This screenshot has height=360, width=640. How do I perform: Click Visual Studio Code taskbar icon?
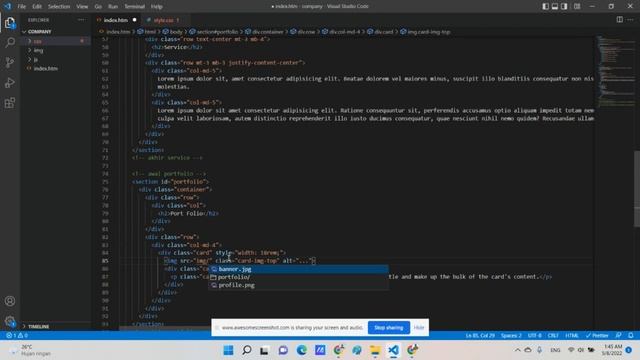(x=393, y=350)
